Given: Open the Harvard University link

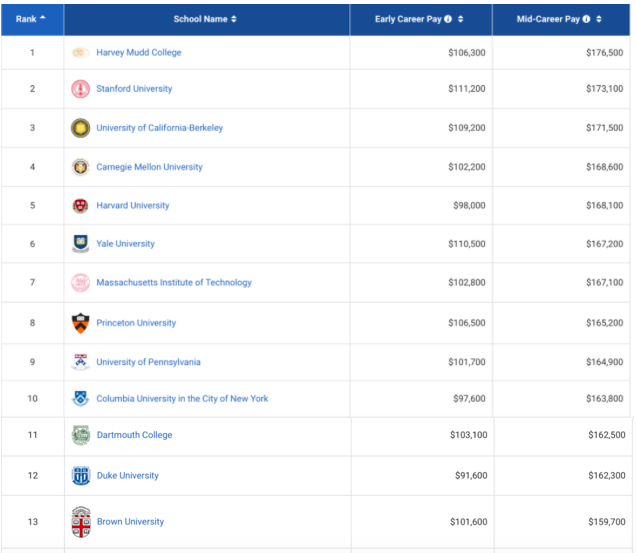Looking at the screenshot, I should [x=133, y=206].
